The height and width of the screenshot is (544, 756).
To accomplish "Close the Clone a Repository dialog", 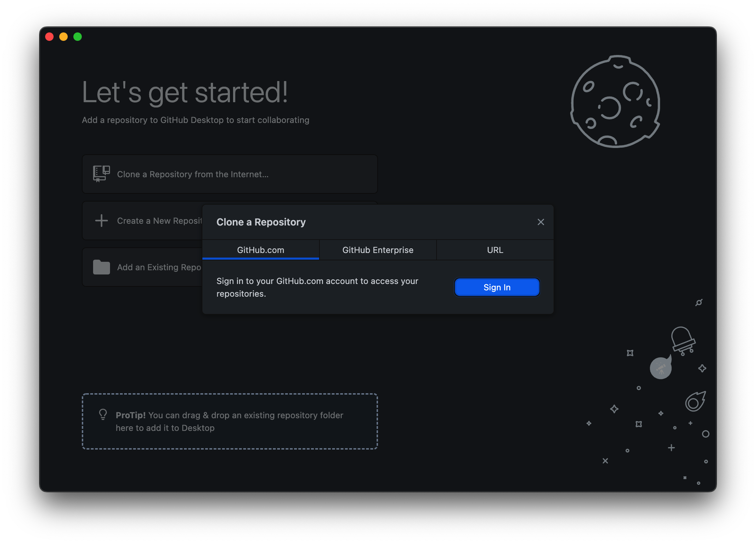I will [541, 222].
